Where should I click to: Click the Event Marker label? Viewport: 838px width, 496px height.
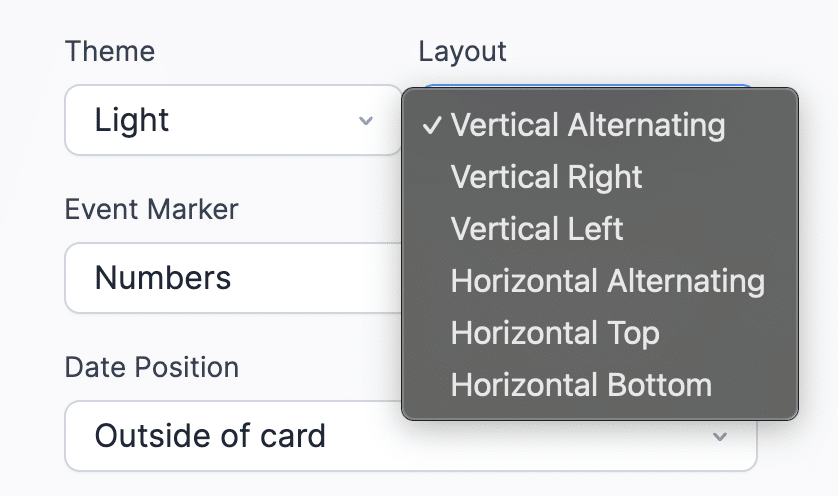[152, 209]
